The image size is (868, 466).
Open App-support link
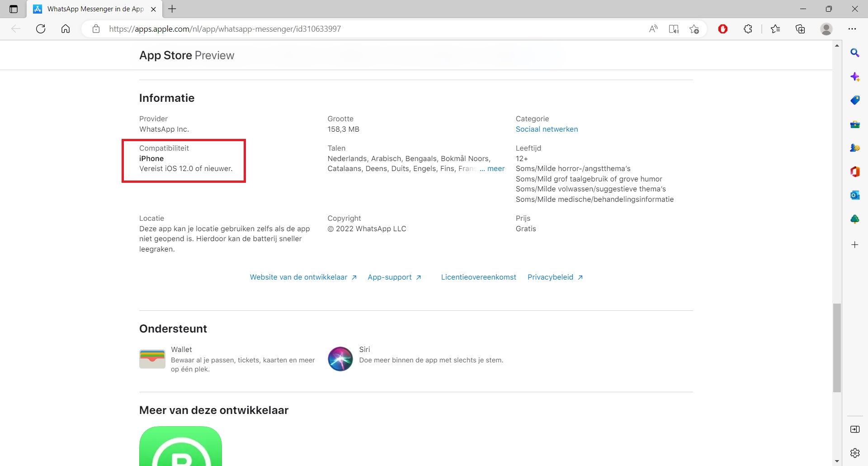tap(394, 277)
